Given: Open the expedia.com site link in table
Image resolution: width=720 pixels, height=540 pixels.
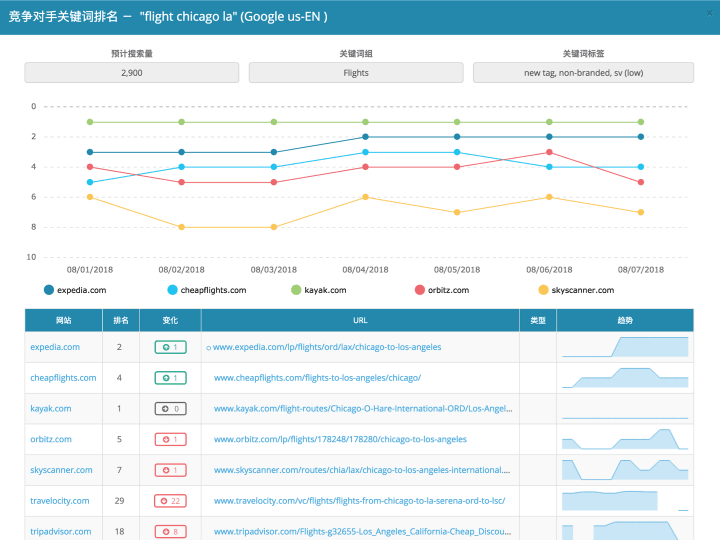Looking at the screenshot, I should 55,347.
